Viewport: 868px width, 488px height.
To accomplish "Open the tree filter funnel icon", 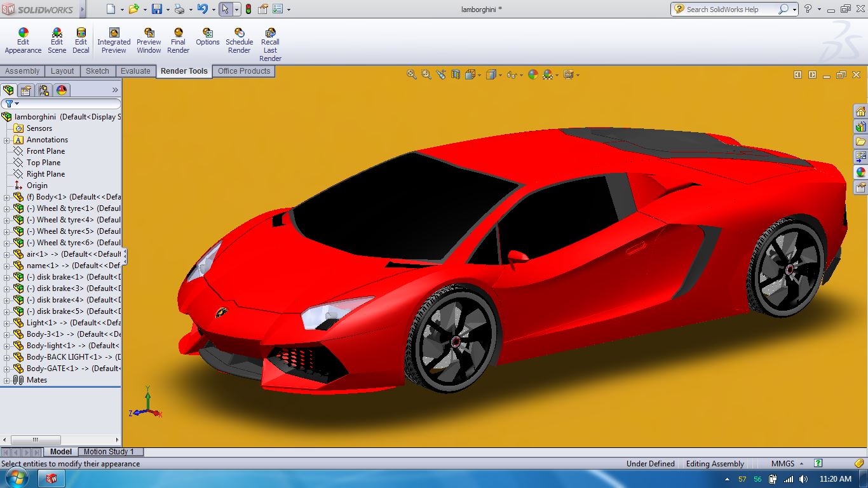I will (9, 104).
